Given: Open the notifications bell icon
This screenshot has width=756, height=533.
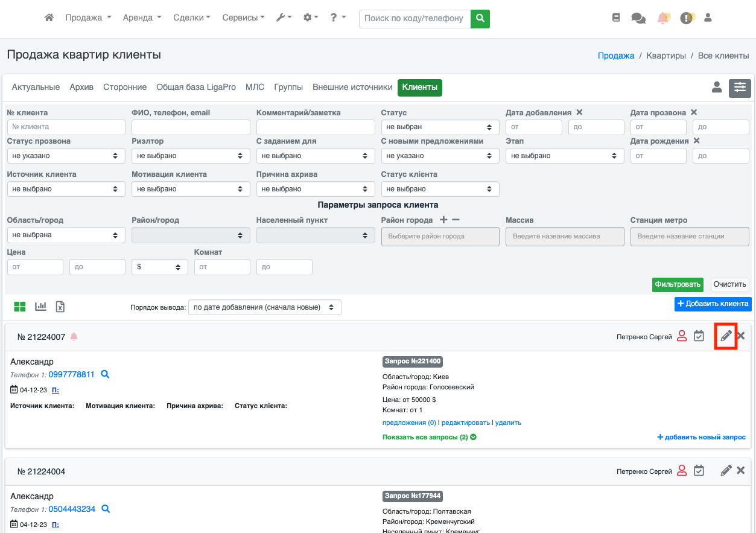Looking at the screenshot, I should pyautogui.click(x=663, y=18).
